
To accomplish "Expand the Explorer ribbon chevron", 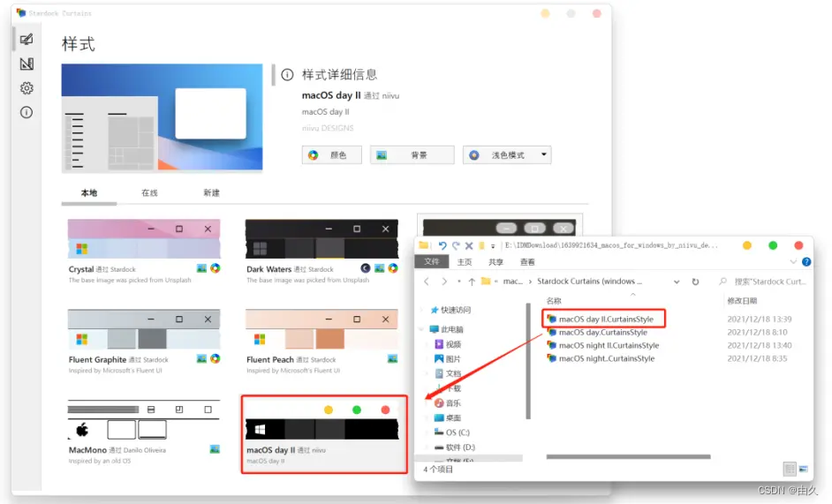I will pos(793,261).
